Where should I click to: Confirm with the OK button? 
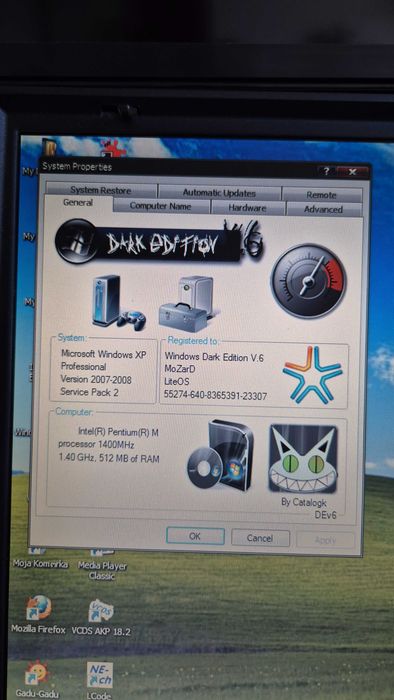[195, 536]
